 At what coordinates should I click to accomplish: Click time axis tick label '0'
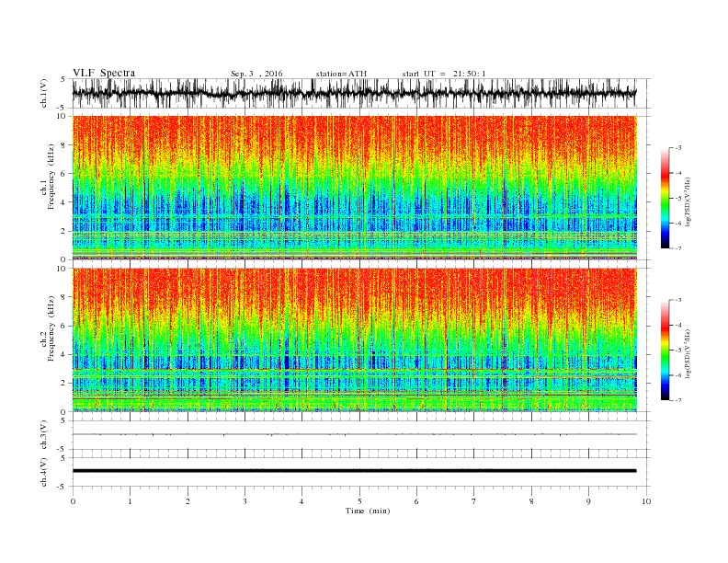(73, 501)
